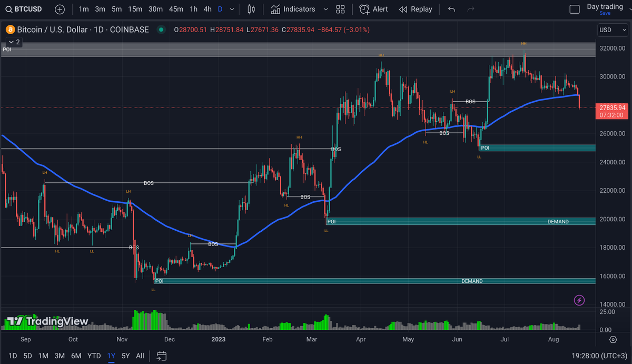The width and height of the screenshot is (632, 364).
Task: Switch to the 1h timeframe
Action: [194, 9]
